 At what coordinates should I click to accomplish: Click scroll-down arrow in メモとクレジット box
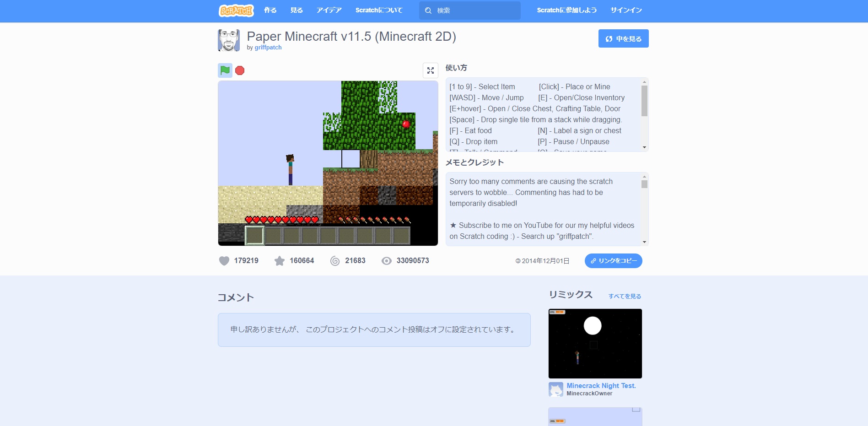tap(644, 242)
